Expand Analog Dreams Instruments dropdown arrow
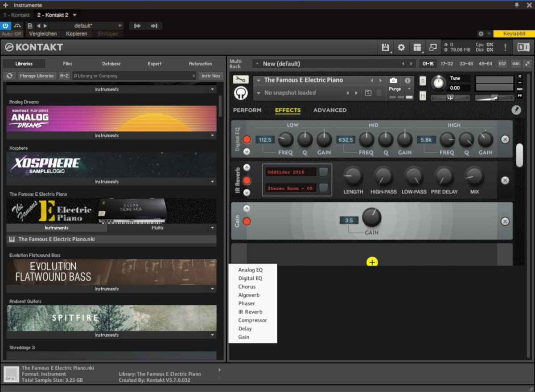 point(212,135)
